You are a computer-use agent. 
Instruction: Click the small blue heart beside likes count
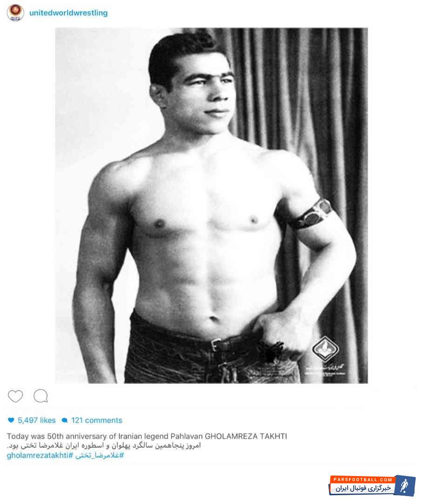(x=11, y=420)
